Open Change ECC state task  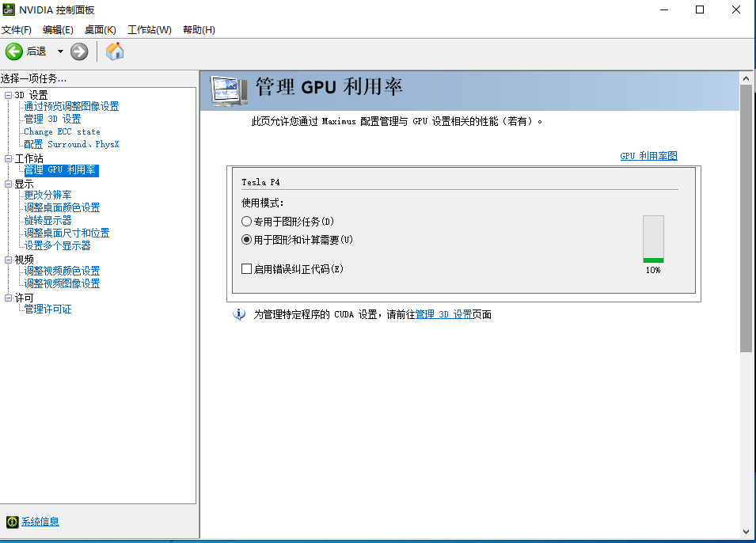click(63, 131)
